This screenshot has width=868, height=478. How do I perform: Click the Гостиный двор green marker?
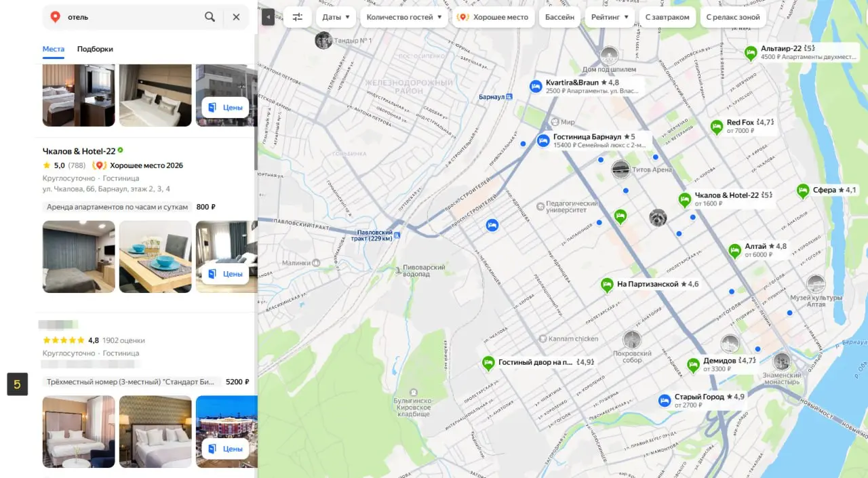488,363
